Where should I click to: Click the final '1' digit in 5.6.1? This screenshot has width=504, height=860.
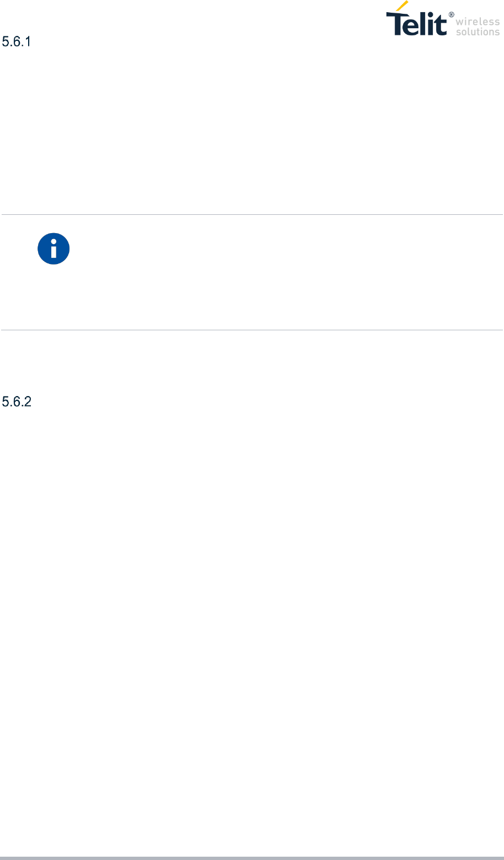[x=30, y=42]
